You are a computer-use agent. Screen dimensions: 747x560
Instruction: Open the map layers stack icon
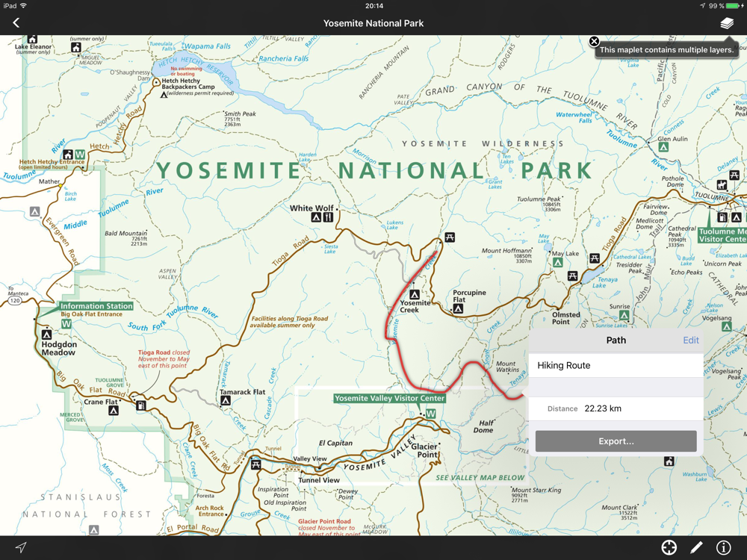pyautogui.click(x=727, y=23)
